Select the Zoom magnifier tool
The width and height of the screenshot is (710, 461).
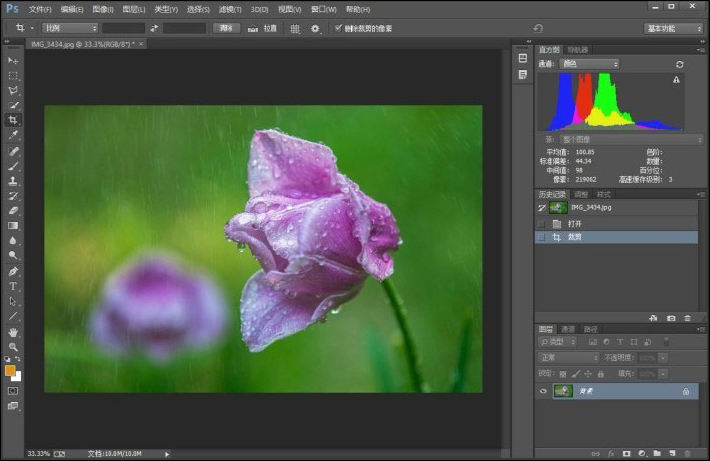13,346
